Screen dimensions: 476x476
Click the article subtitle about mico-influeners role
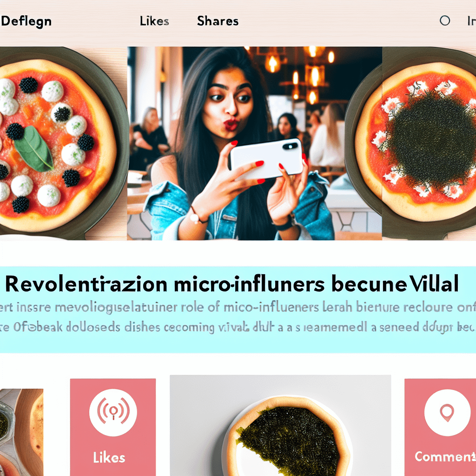[238, 308]
